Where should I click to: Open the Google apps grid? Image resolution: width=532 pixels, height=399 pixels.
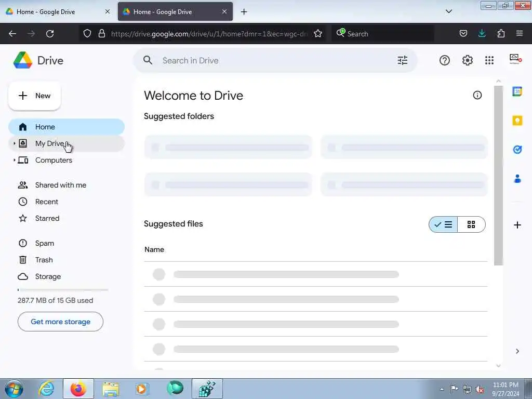pyautogui.click(x=489, y=60)
